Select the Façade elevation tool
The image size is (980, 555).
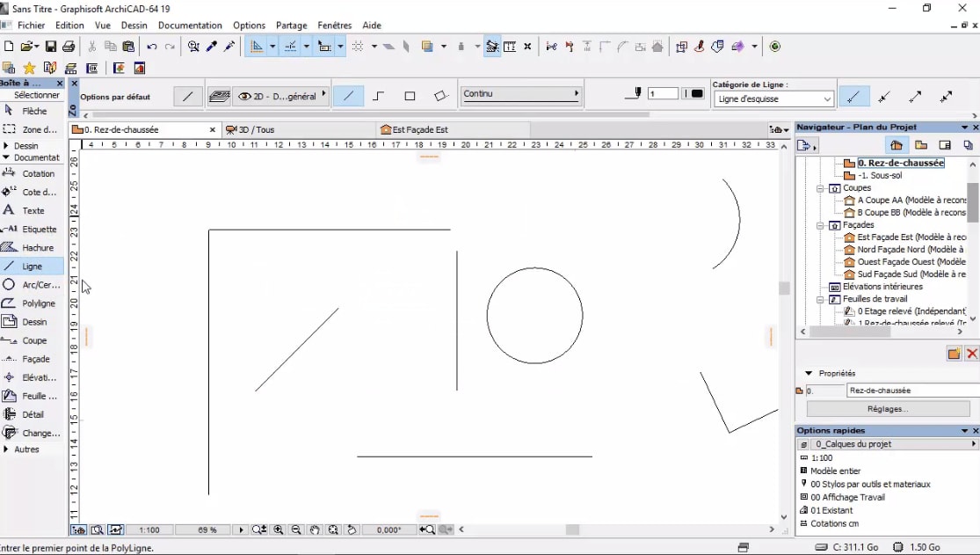32,359
